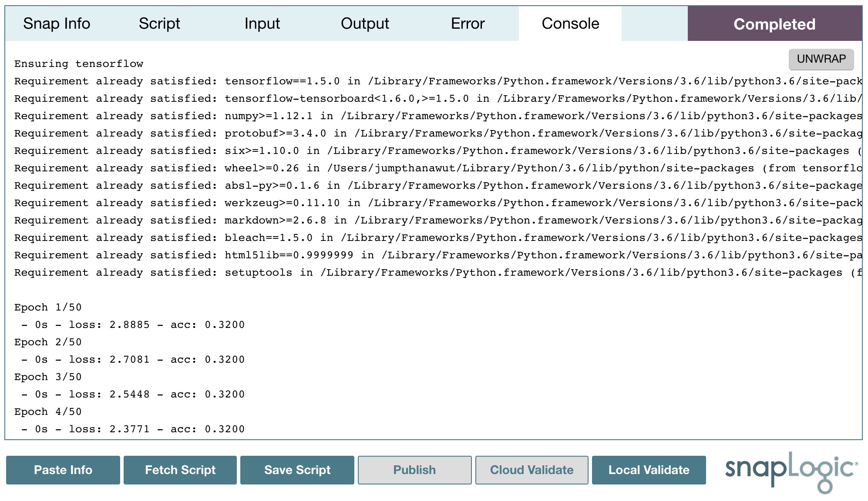Open the Script tab
The width and height of the screenshot is (868, 501).
coord(159,24)
